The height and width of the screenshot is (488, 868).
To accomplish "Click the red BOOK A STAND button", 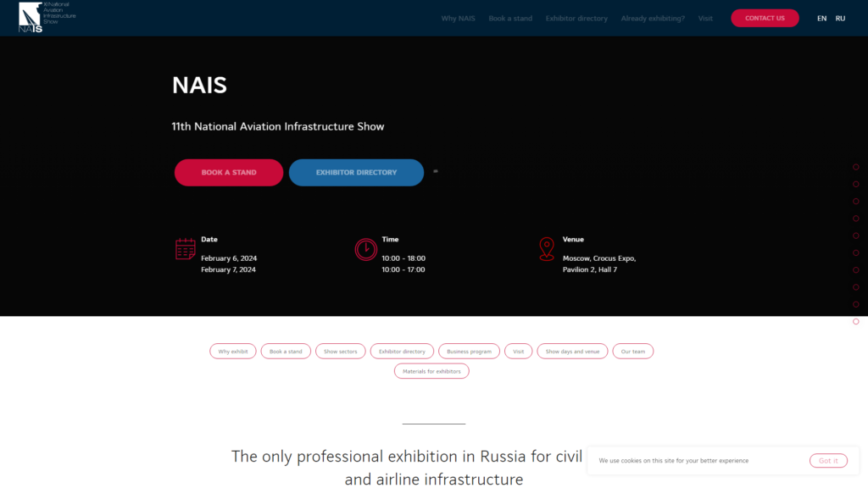I will (x=229, y=173).
